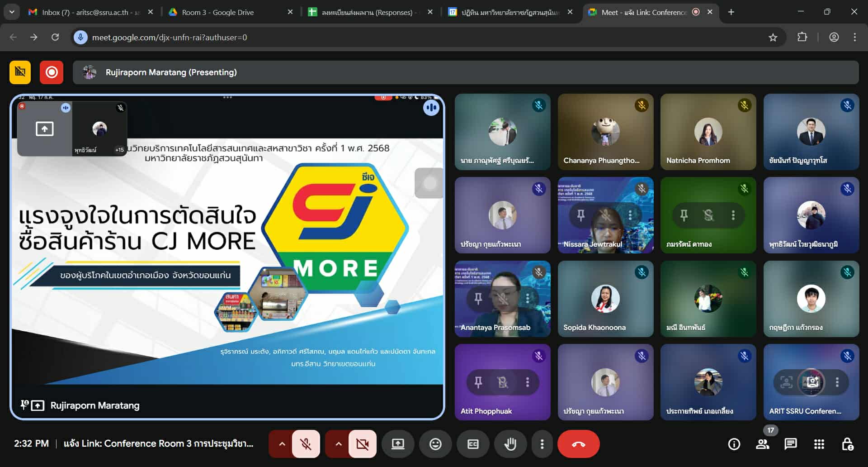The image size is (868, 467).
Task: Open host controls lock icon
Action: pyautogui.click(x=847, y=444)
